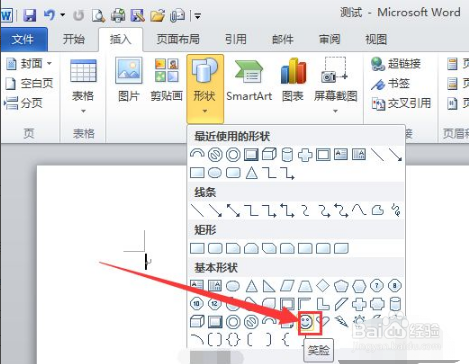Screen dimensions: 469x364
Task: Switch to the 页面布局 tab
Action: click(178, 39)
